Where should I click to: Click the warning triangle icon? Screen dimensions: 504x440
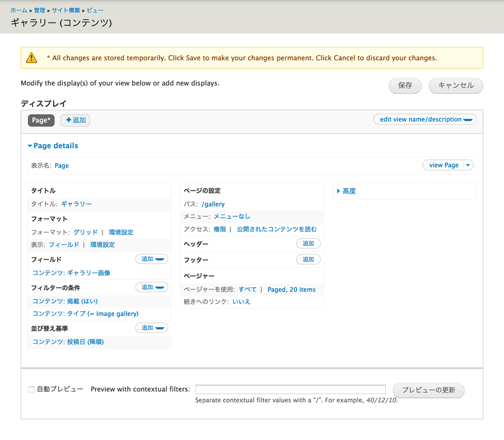pyautogui.click(x=31, y=58)
